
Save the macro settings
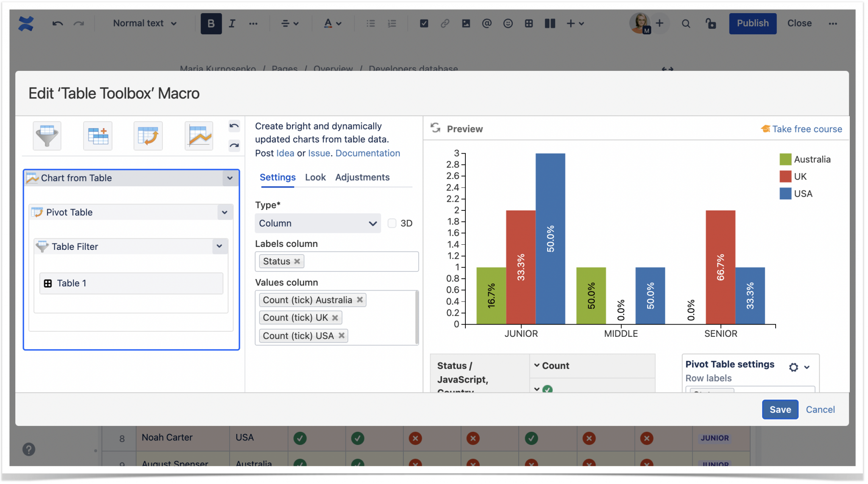[x=780, y=409]
